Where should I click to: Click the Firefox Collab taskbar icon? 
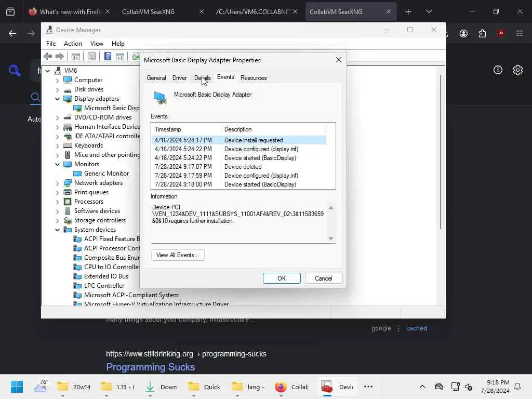point(291,387)
